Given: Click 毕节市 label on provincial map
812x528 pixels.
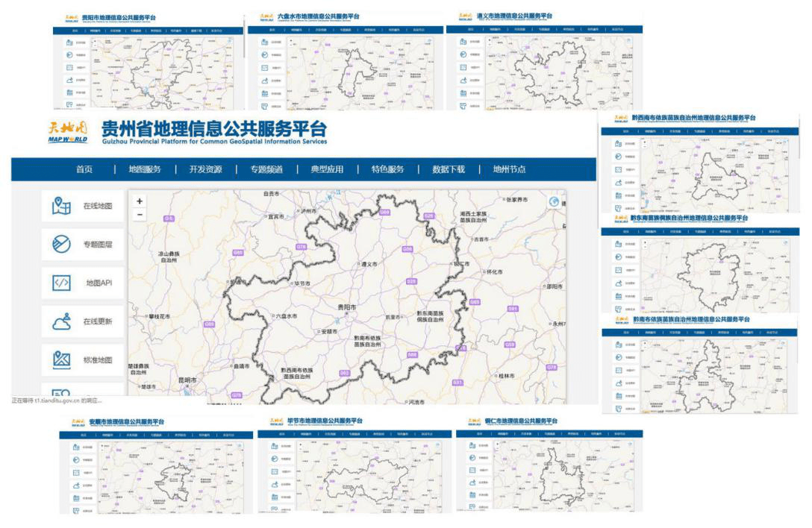Looking at the screenshot, I should 302,283.
